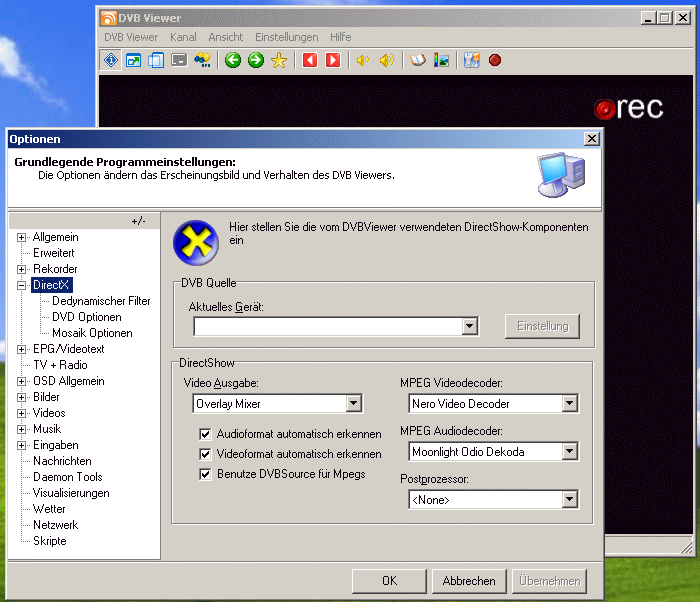Click the Einstellung button

coord(542,326)
